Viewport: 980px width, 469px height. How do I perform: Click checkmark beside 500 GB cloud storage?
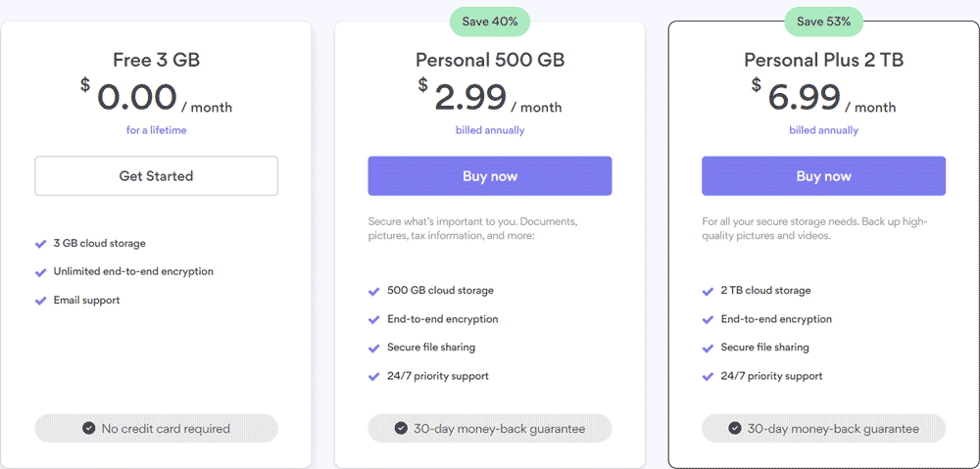374,291
